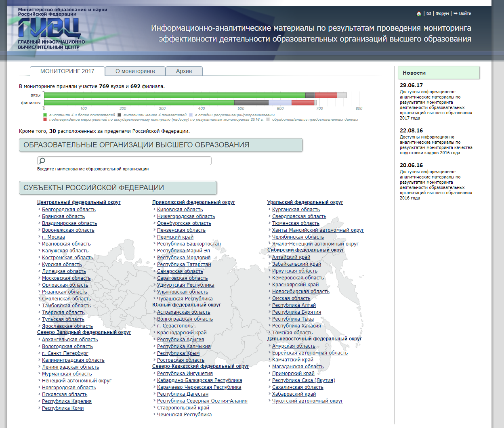This screenshot has height=428, width=504.
Task: Select Приморский край
Action: (293, 373)
